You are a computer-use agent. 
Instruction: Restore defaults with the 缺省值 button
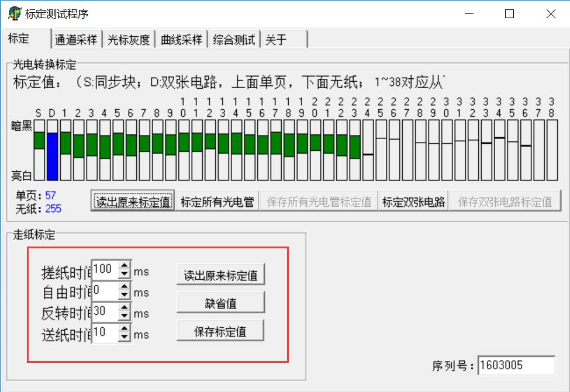[x=220, y=303]
